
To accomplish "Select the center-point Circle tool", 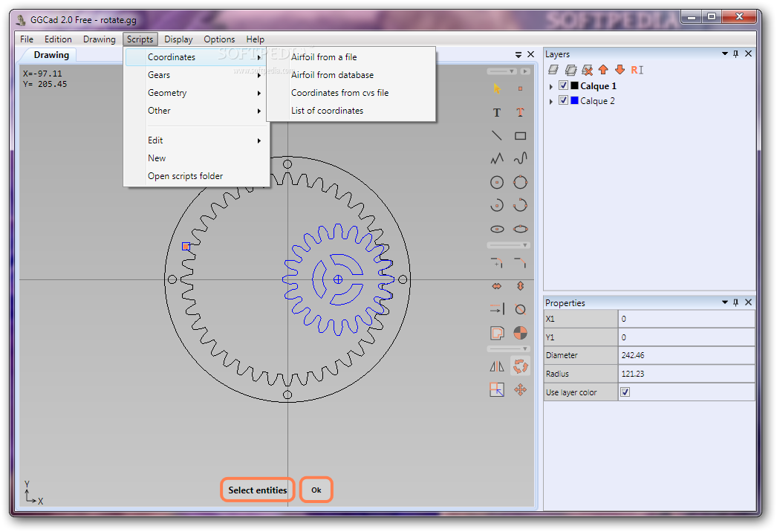I will click(497, 183).
